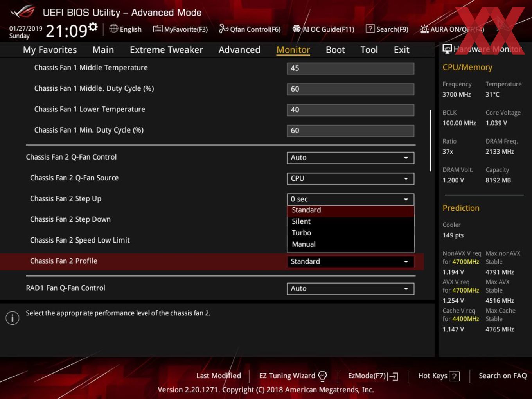Switch to My Favorites tab

coord(50,50)
